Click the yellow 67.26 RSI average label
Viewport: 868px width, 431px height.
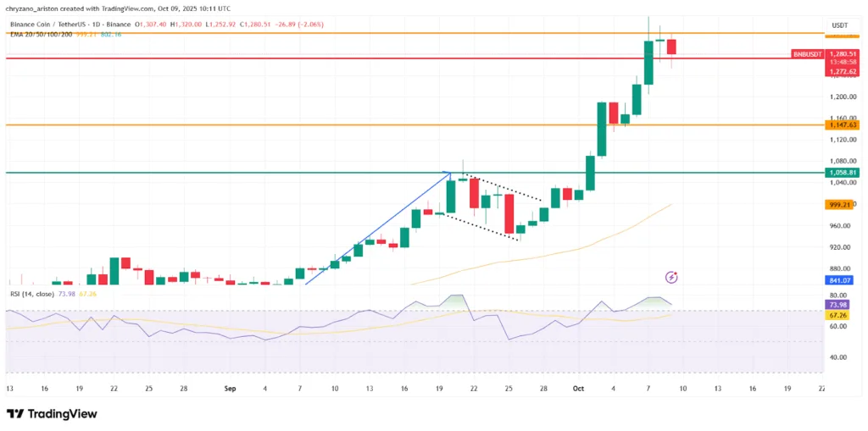pos(839,314)
